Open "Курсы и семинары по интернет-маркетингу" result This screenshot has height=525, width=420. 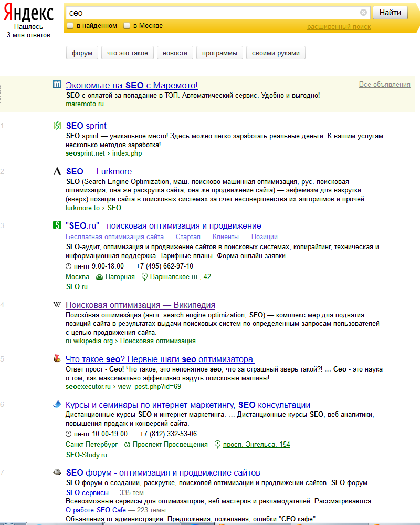click(188, 405)
